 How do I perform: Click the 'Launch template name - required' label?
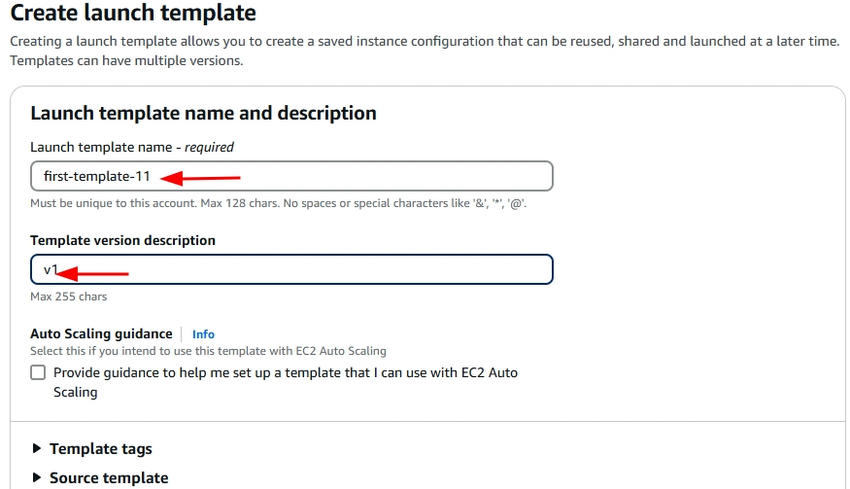(132, 147)
